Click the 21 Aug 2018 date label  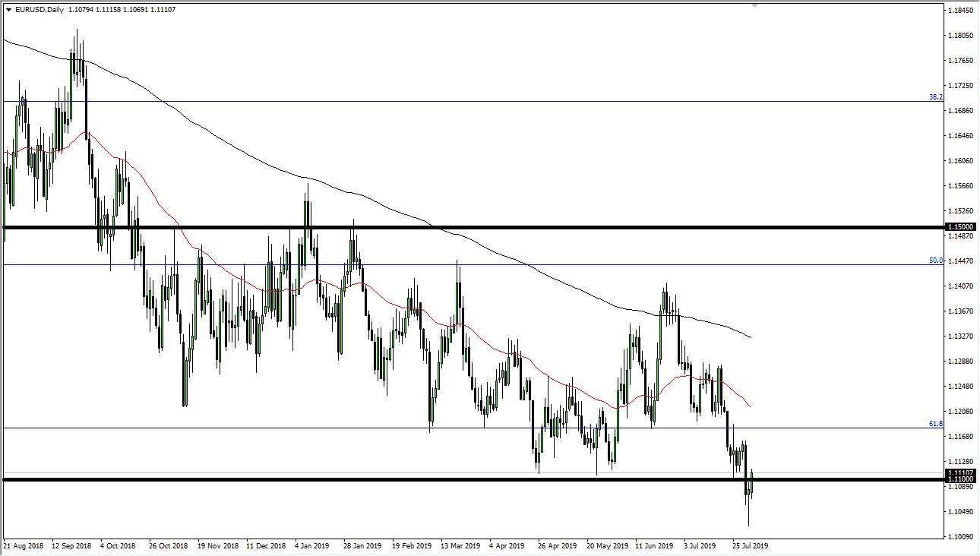(x=25, y=545)
